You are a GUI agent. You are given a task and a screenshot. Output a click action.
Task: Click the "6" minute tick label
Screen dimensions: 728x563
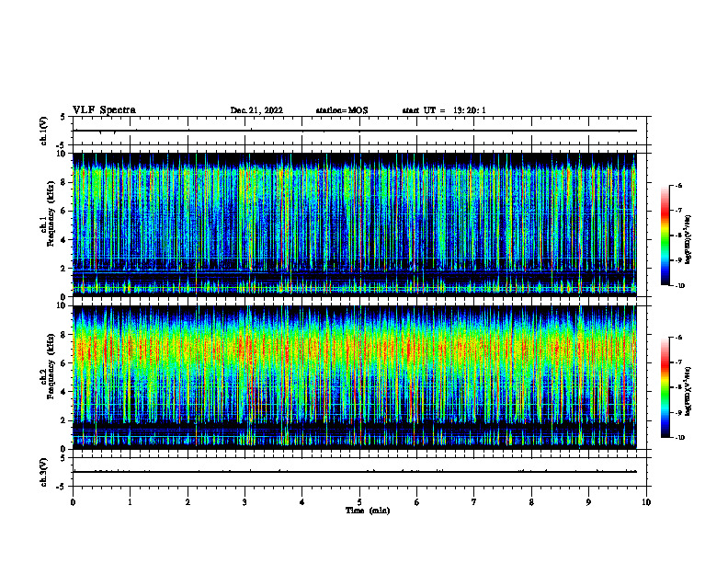417,502
